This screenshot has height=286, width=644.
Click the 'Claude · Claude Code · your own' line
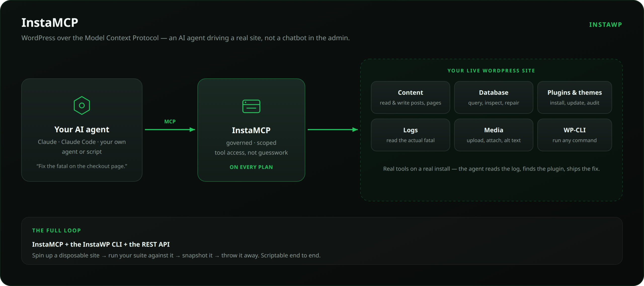(82, 142)
